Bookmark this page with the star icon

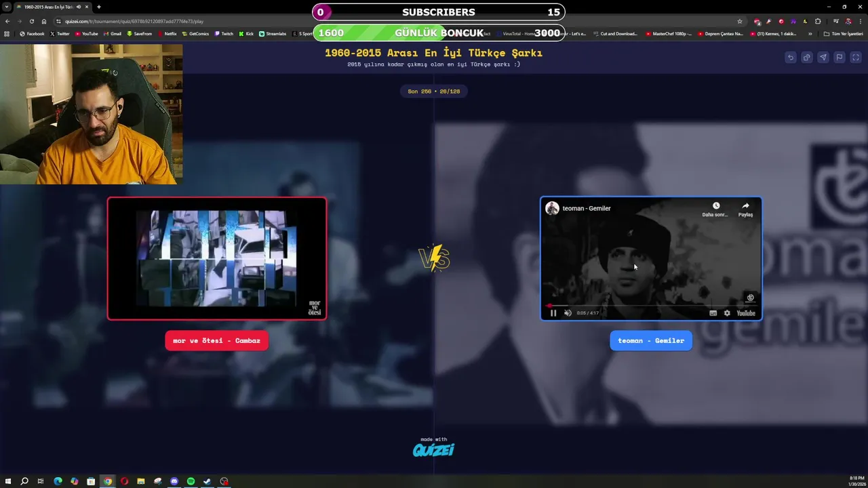(x=739, y=21)
